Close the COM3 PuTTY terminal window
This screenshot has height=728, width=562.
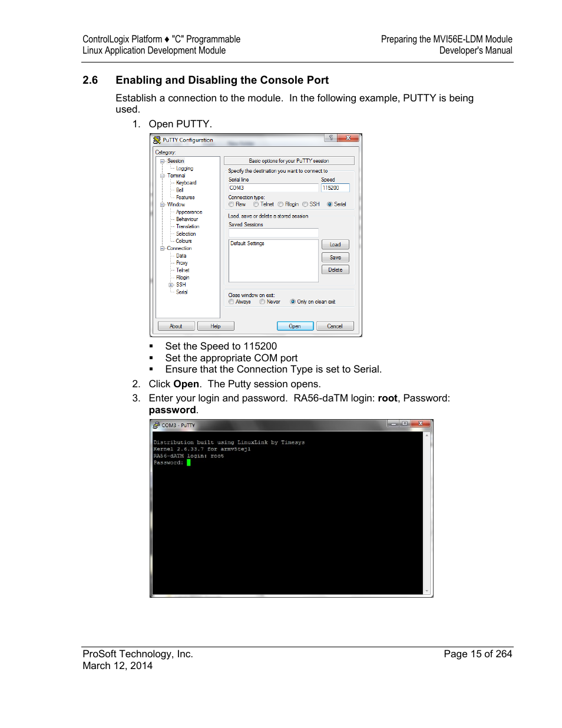(421, 423)
